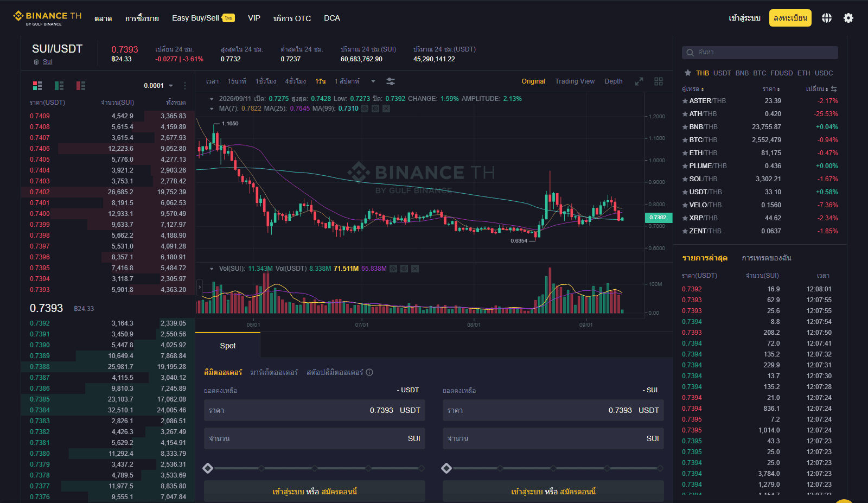Toggle favorite star for SOL/THB
Viewport: 868px width, 503px height.
tap(685, 179)
